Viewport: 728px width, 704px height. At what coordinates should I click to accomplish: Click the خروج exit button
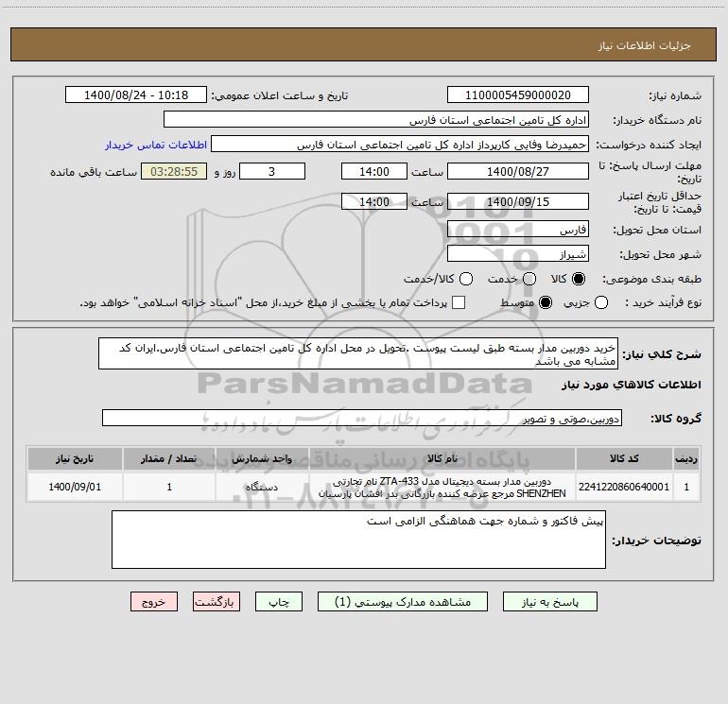coord(154,602)
